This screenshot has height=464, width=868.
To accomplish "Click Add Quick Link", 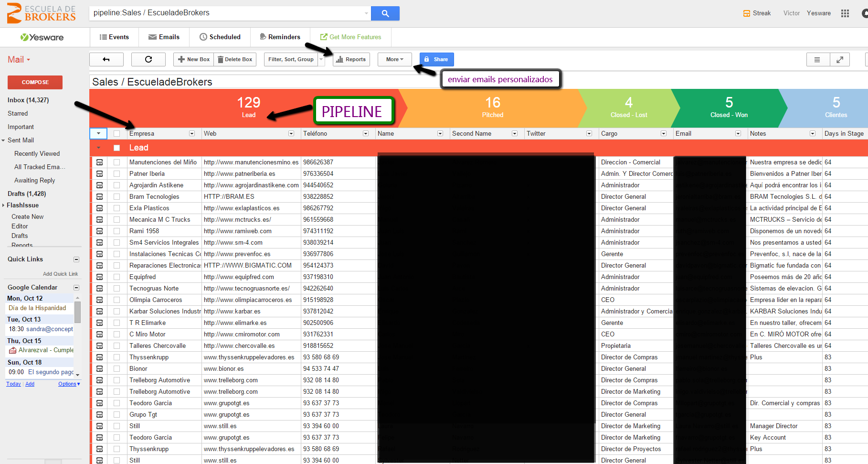I will click(x=60, y=274).
